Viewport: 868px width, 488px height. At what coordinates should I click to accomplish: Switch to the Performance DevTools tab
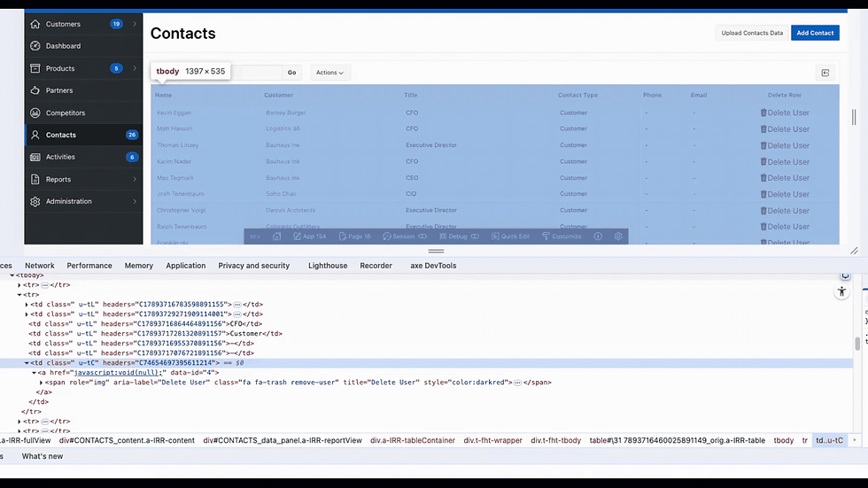(x=89, y=266)
